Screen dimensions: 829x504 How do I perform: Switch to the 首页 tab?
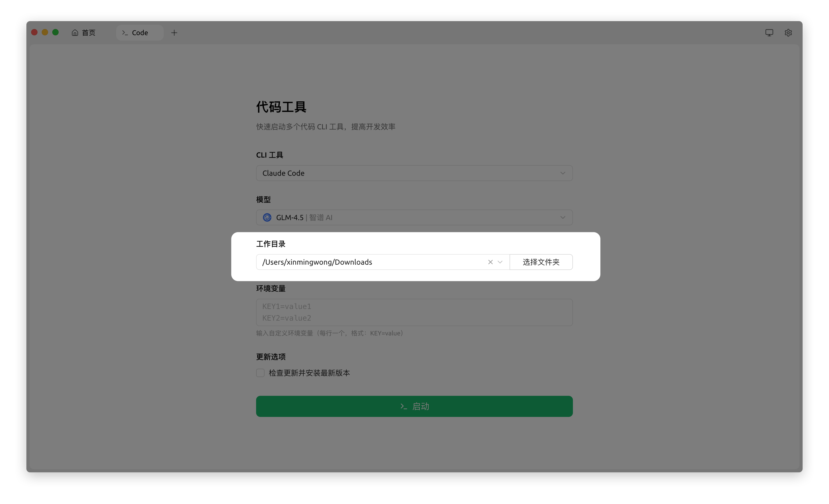(x=88, y=33)
